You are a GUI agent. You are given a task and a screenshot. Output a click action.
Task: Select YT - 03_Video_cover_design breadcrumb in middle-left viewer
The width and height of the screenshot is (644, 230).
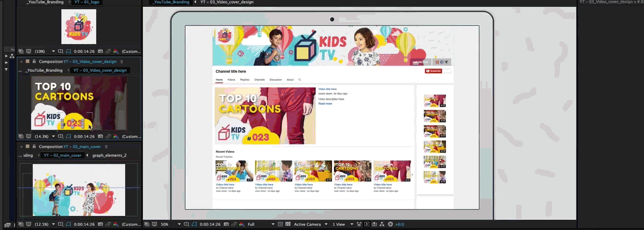pyautogui.click(x=100, y=70)
